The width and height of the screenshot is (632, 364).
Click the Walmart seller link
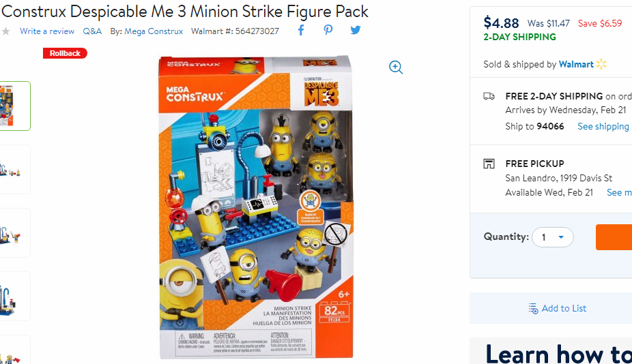click(x=576, y=65)
